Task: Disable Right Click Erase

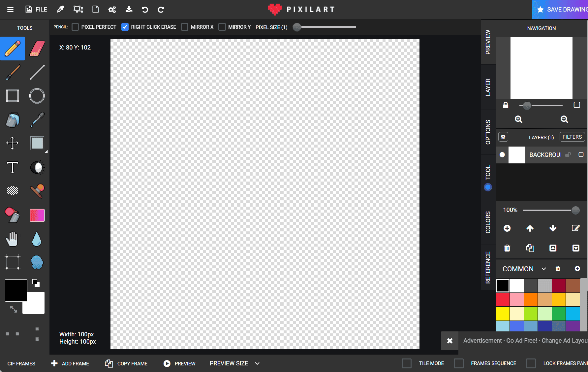Action: pos(125,27)
